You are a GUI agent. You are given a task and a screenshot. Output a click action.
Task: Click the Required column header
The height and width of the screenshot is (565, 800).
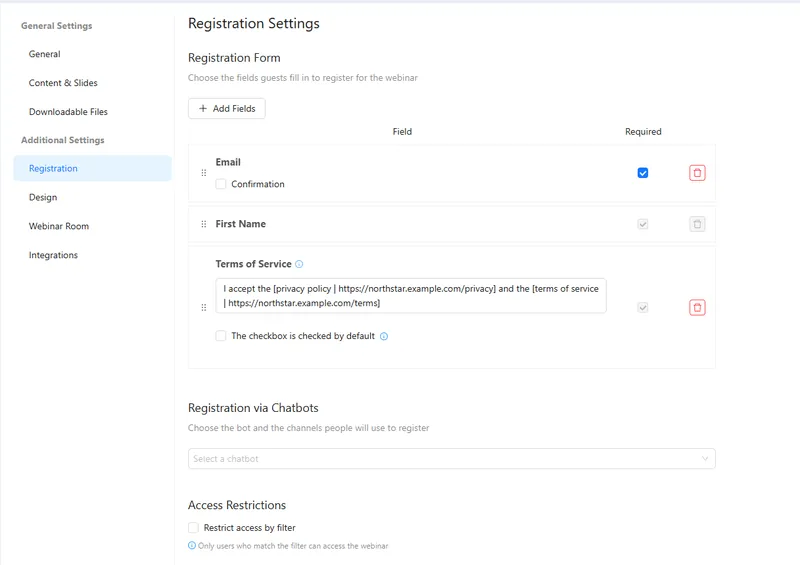(x=643, y=132)
